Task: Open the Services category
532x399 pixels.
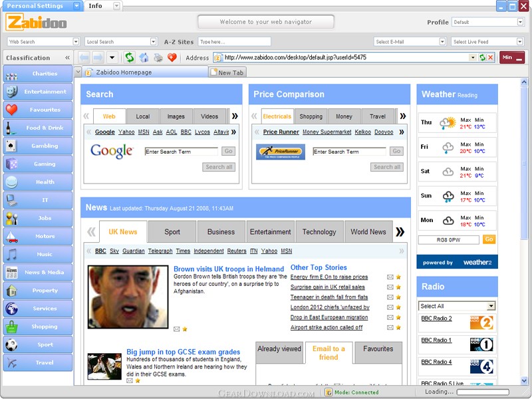Action: point(38,309)
